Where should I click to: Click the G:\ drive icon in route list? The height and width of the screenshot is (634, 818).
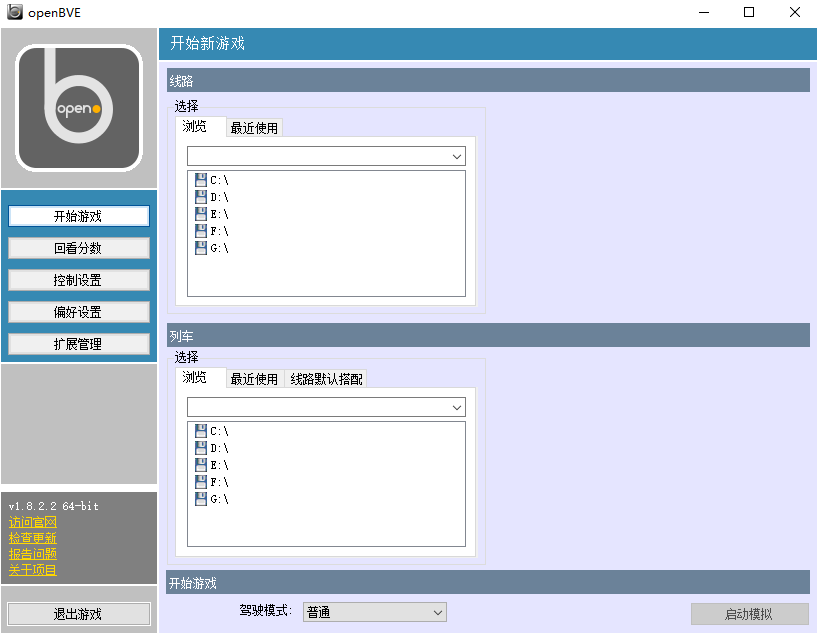coord(201,248)
